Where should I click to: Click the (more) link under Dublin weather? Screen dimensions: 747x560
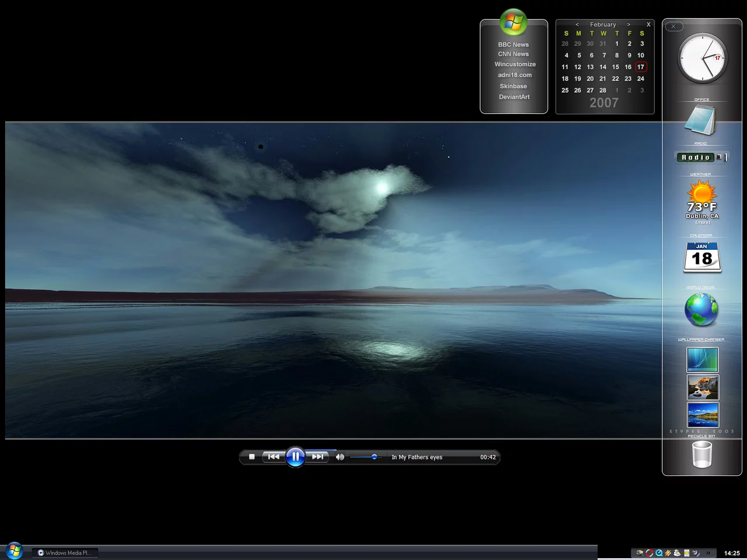click(x=702, y=222)
